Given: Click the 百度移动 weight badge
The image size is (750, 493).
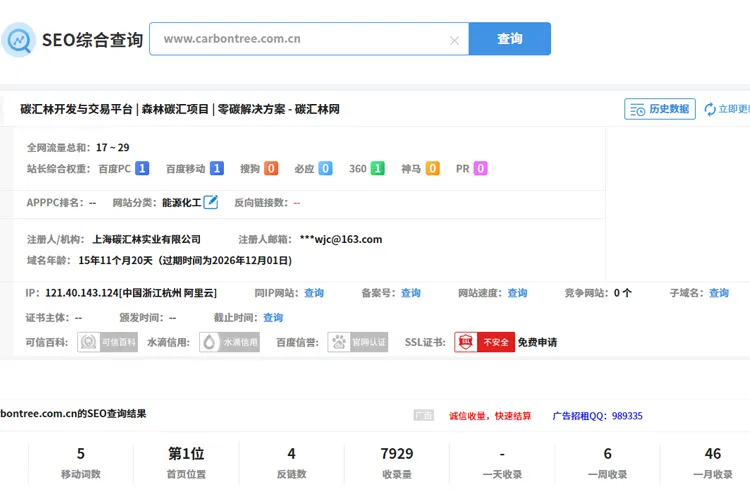Looking at the screenshot, I should pos(216,169).
